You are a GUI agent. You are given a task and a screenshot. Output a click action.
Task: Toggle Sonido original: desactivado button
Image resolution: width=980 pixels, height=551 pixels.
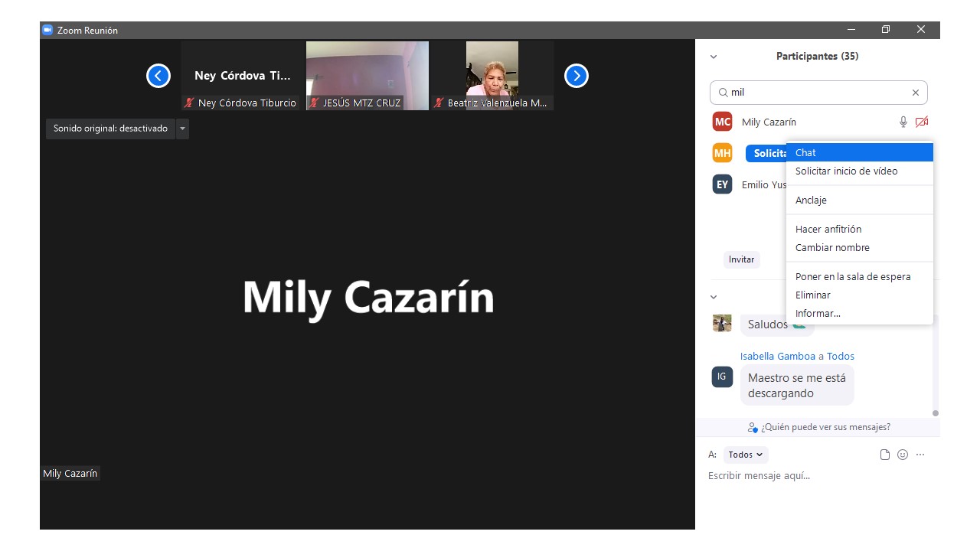pos(110,129)
